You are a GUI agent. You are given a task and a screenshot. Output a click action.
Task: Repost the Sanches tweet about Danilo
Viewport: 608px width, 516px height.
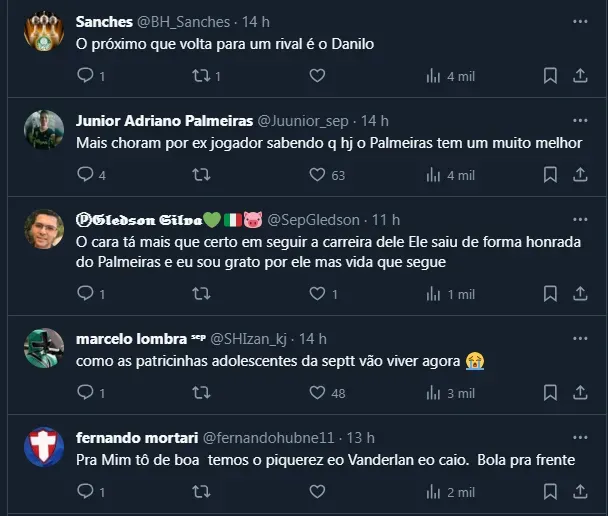[200, 75]
